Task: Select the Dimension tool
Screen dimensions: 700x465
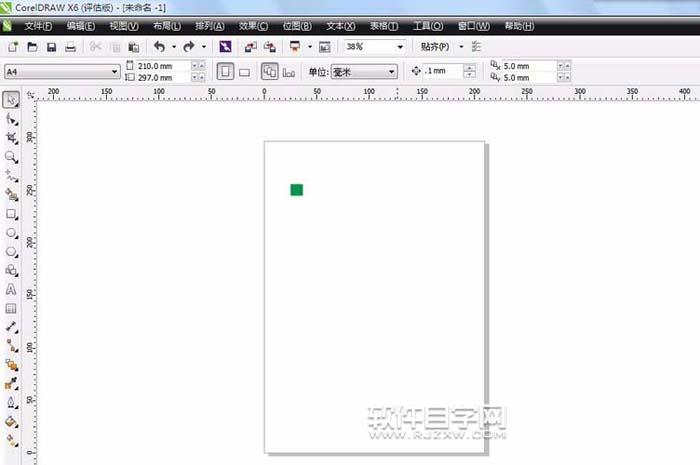Action: (12, 327)
